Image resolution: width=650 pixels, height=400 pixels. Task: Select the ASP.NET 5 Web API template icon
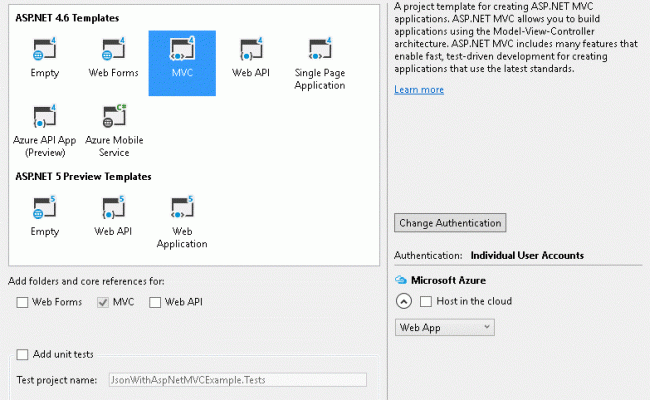point(113,208)
